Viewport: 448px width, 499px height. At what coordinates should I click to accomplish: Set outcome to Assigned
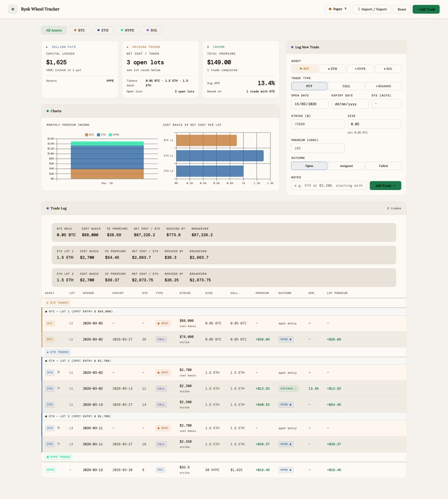[x=346, y=166]
